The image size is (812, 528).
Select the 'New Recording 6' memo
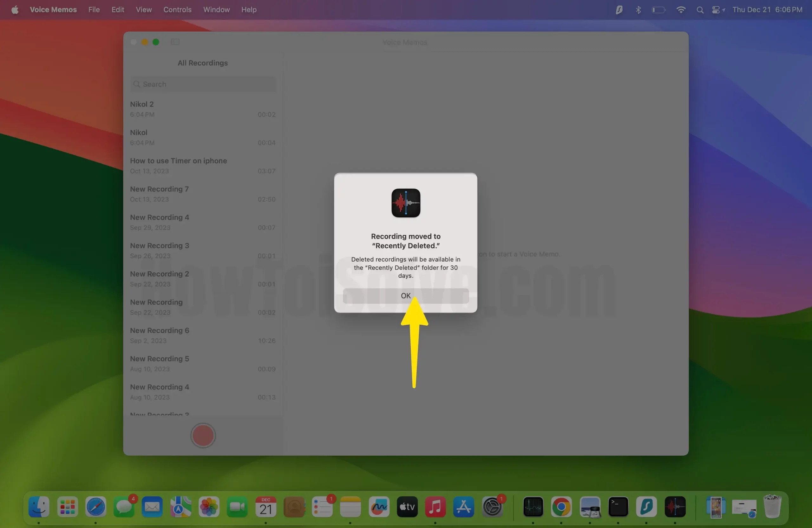tap(203, 336)
